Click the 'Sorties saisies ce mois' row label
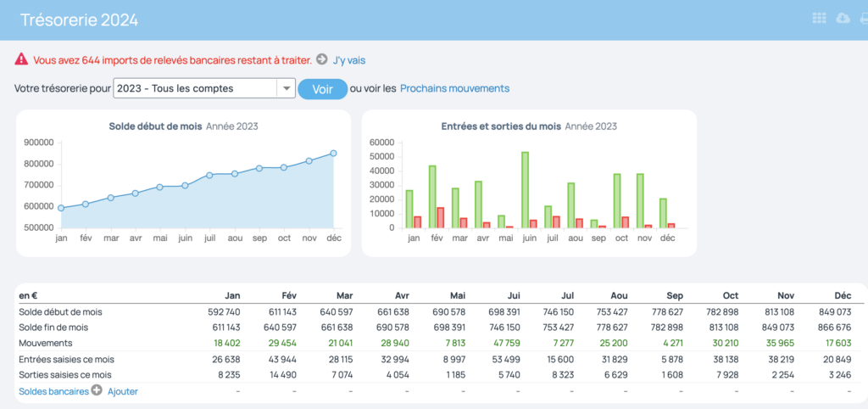Image resolution: width=868 pixels, height=409 pixels. point(64,375)
